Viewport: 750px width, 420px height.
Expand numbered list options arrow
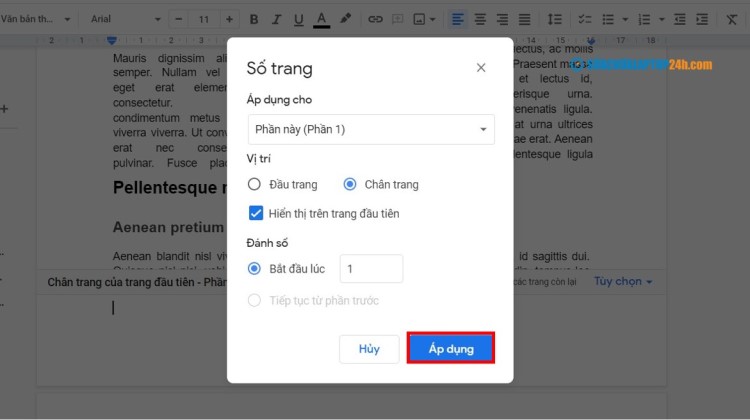tap(662, 19)
